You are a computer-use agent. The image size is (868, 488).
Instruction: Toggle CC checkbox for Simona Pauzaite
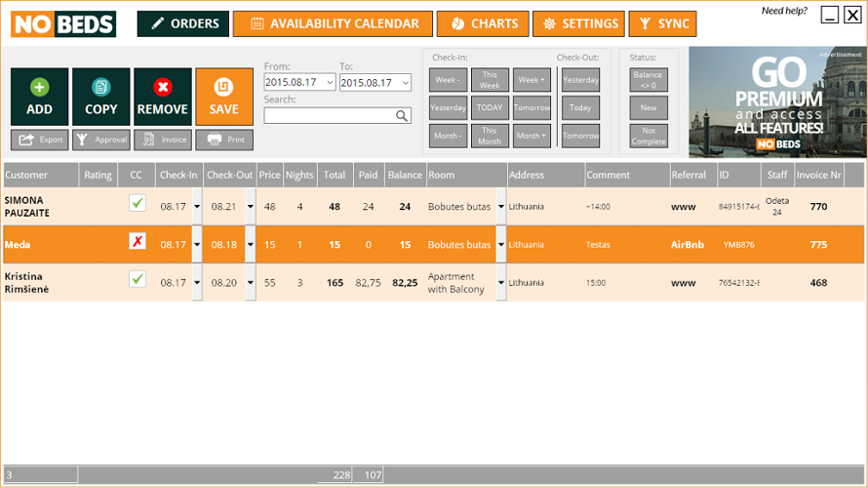tap(138, 203)
